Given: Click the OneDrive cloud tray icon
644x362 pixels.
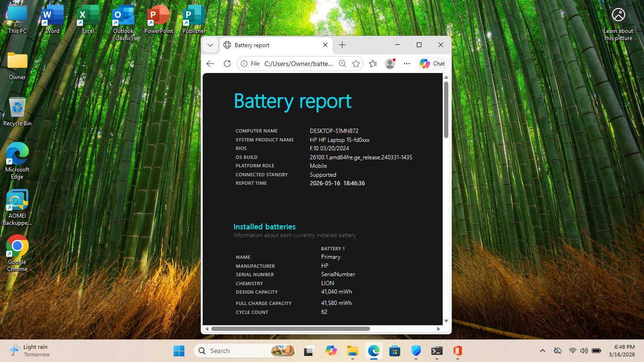Looking at the screenshot, I should (558, 351).
